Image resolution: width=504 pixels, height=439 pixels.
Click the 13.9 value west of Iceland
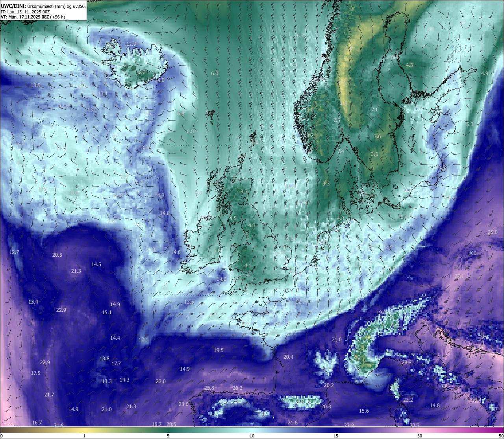pos(35,85)
